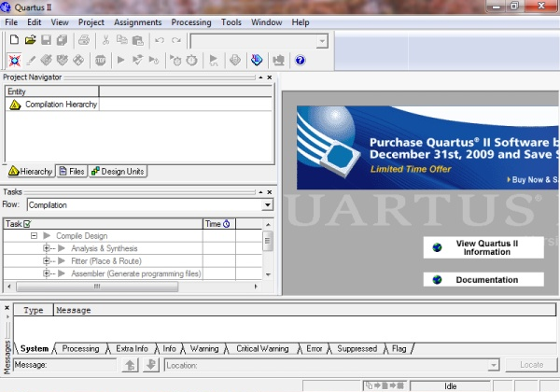Click the Paste clipboard icon
This screenshot has height=392, width=560.
(138, 40)
